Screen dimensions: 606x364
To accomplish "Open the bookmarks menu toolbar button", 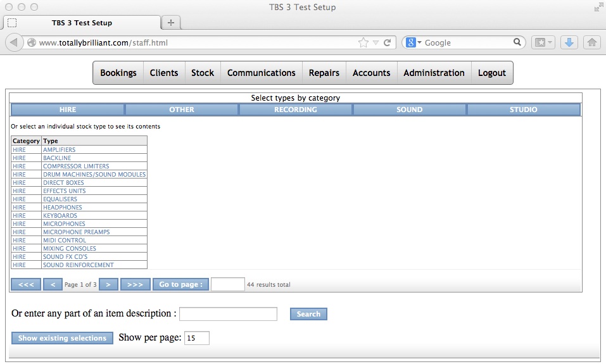I will (x=543, y=42).
